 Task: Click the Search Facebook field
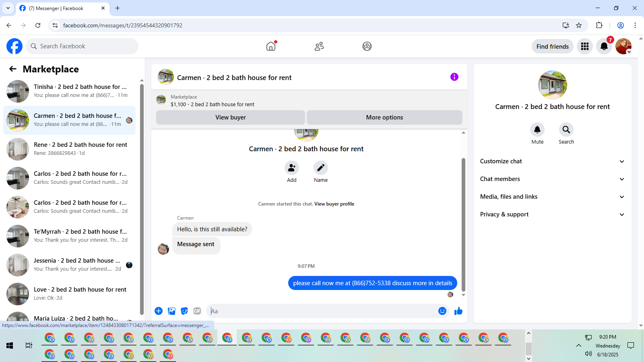[82, 46]
